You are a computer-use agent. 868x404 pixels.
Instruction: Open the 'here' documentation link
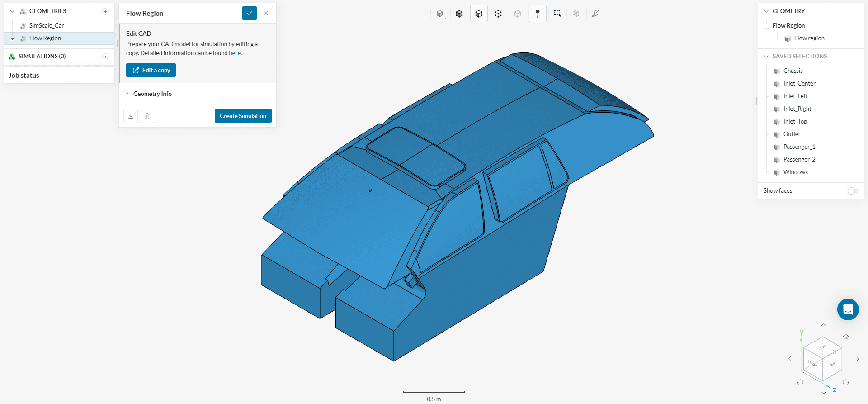(235, 53)
